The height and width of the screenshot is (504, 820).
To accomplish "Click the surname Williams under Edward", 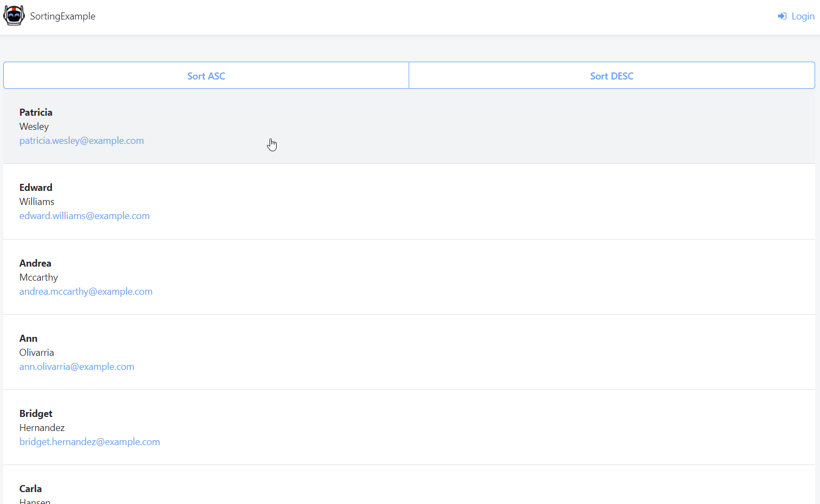I will click(x=37, y=201).
